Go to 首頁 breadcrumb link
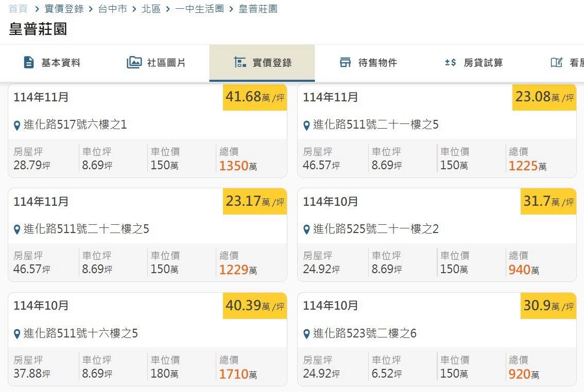The height and width of the screenshot is (392, 584). click(x=18, y=9)
